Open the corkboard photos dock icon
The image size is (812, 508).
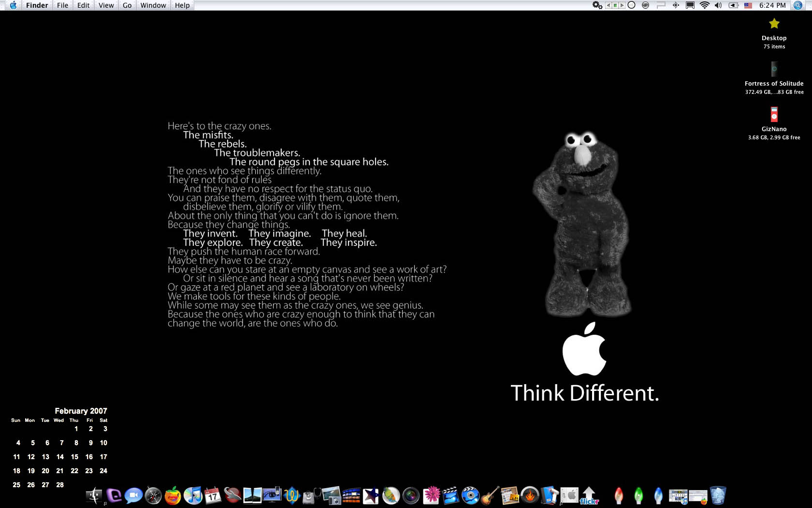[x=510, y=495]
